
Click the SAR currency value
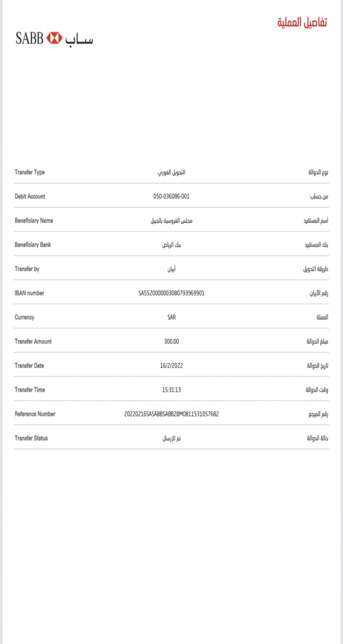coord(171,318)
